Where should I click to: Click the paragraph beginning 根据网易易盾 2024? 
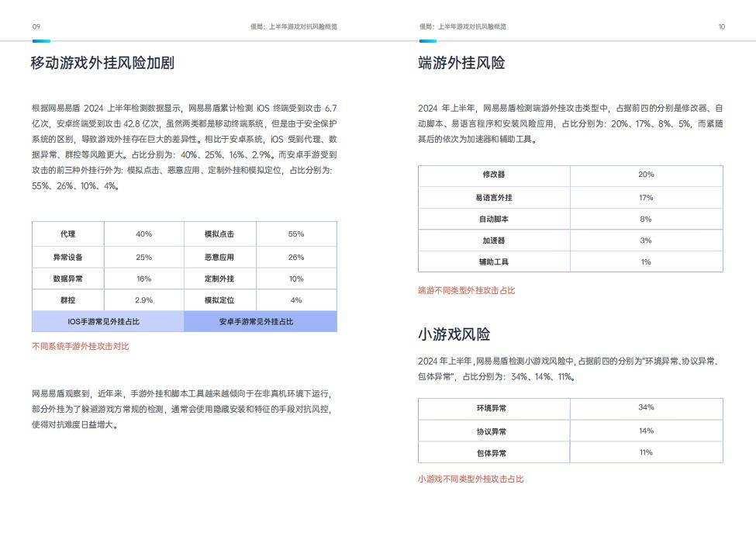coord(185,147)
